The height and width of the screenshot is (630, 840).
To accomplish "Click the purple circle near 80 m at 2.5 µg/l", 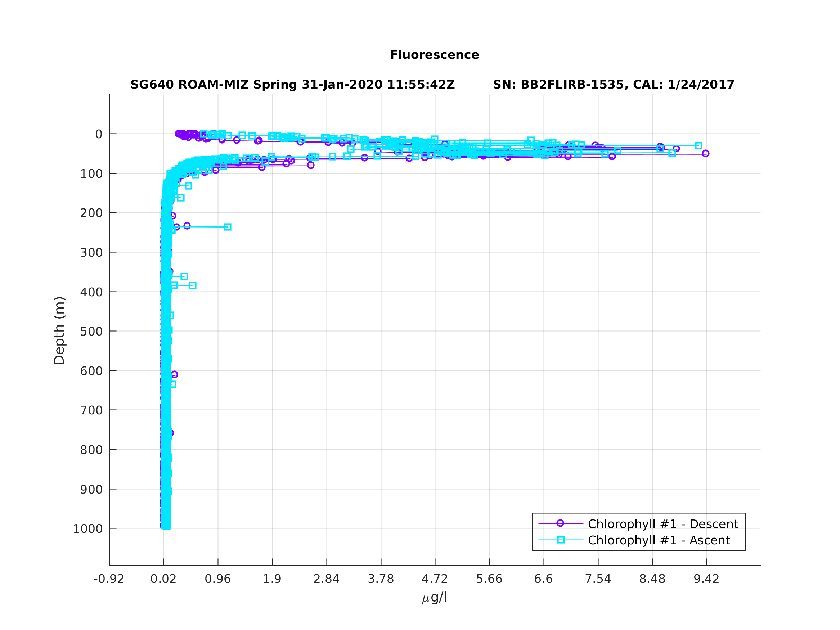I will click(311, 165).
